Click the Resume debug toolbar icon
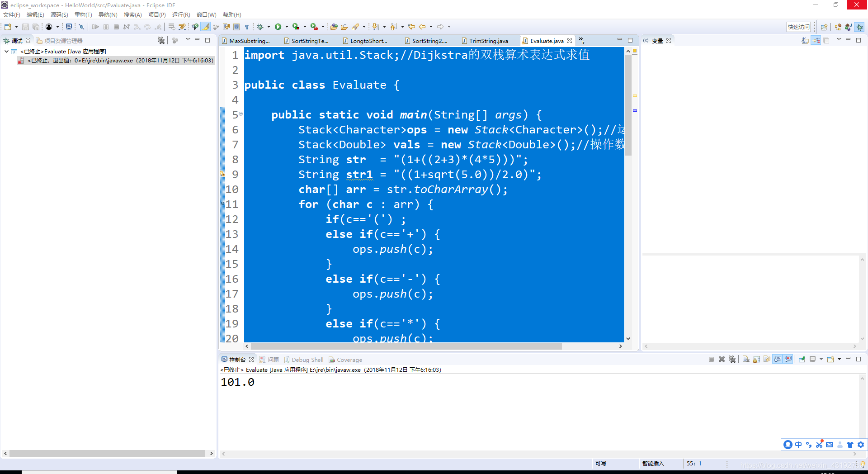 click(95, 27)
